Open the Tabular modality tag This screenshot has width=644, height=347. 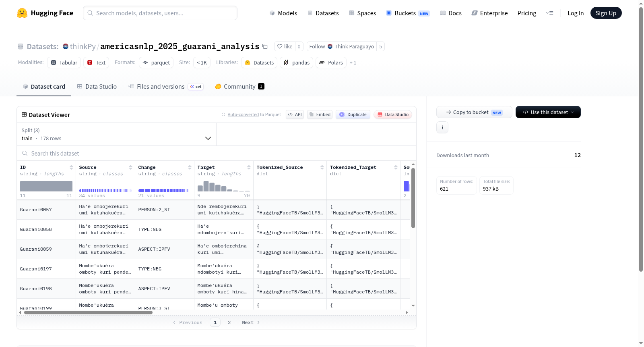coord(64,62)
